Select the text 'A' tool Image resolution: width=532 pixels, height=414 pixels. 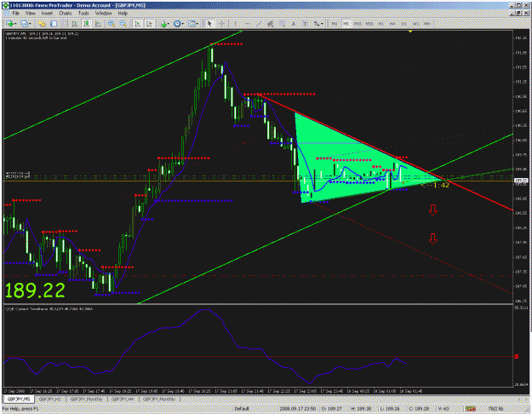[x=294, y=24]
